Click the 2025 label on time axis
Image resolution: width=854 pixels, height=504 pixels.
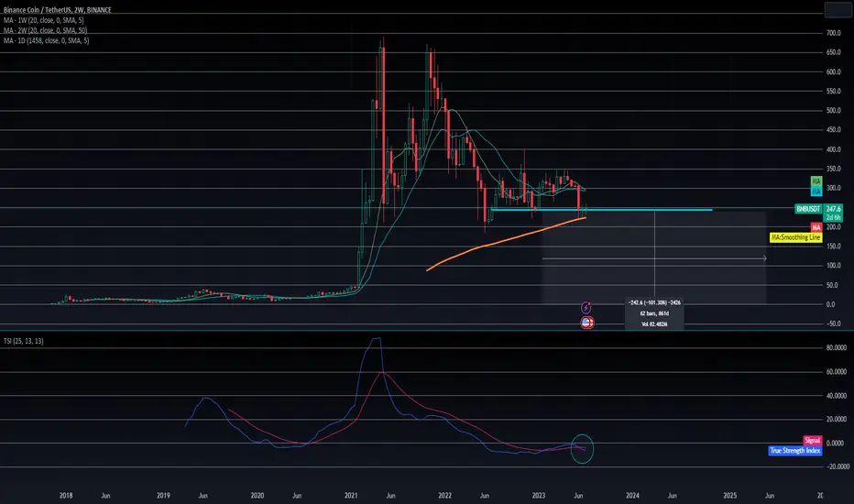point(729,495)
